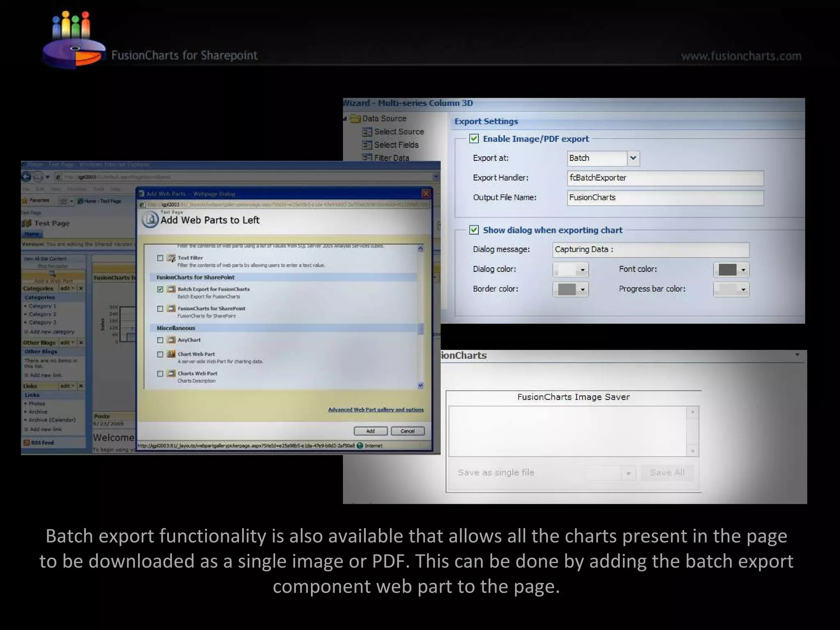
Task: Open the Font color dropdown
Action: (743, 270)
